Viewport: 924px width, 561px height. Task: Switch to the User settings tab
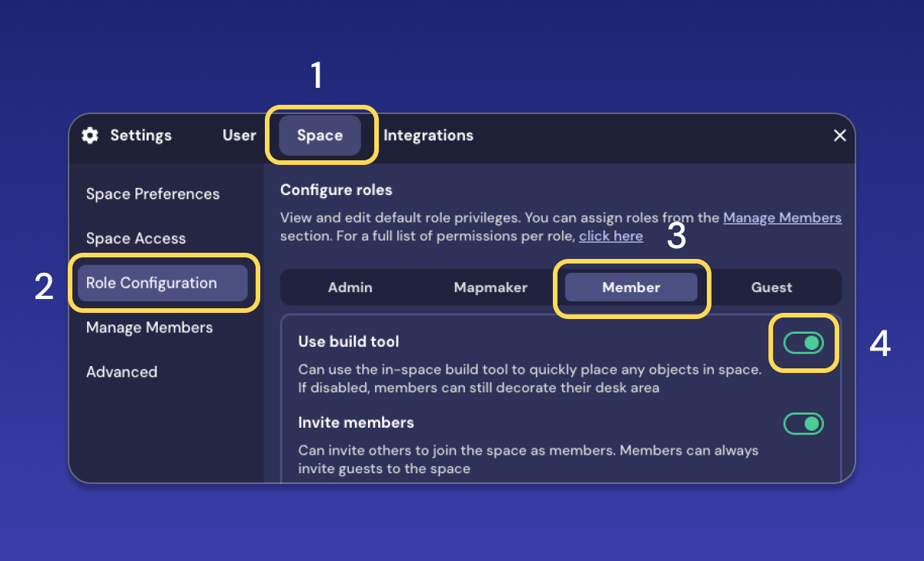(x=239, y=135)
